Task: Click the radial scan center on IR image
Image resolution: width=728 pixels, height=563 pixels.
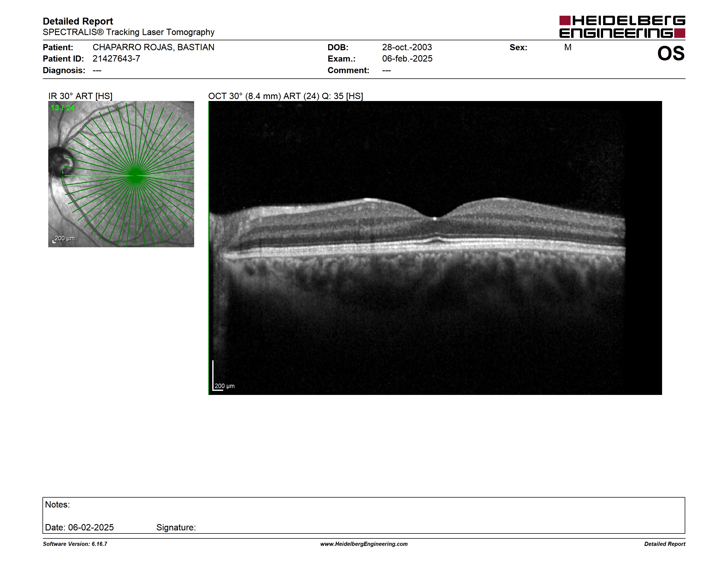Action: point(136,176)
